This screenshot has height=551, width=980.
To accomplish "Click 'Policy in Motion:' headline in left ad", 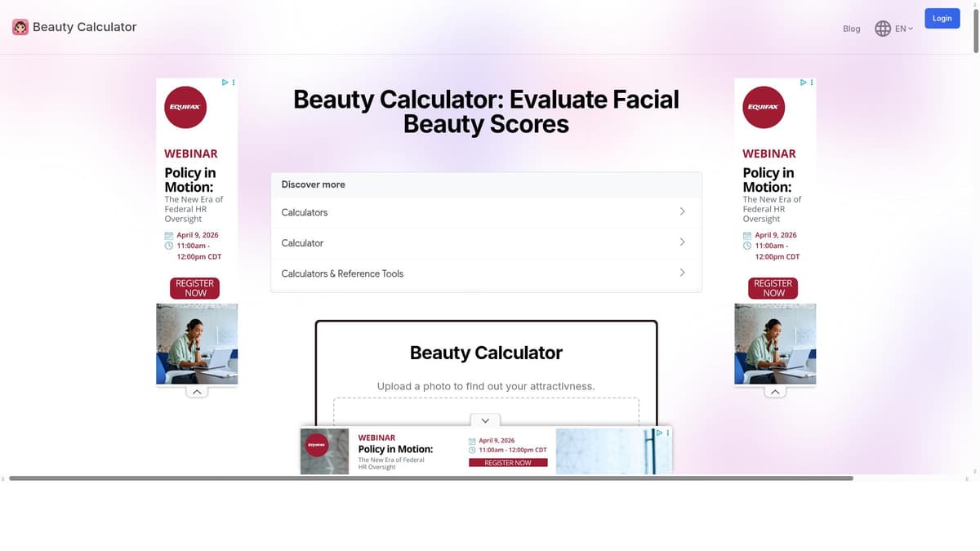I will [x=190, y=180].
